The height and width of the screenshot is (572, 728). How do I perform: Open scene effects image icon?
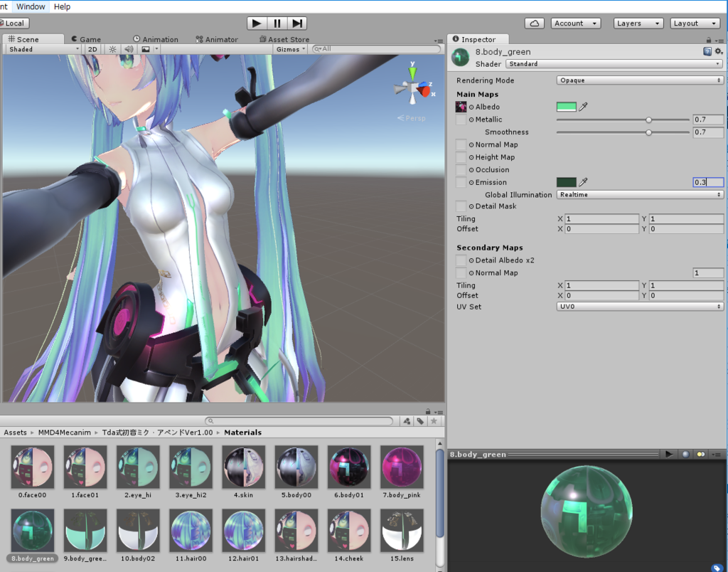coord(146,49)
